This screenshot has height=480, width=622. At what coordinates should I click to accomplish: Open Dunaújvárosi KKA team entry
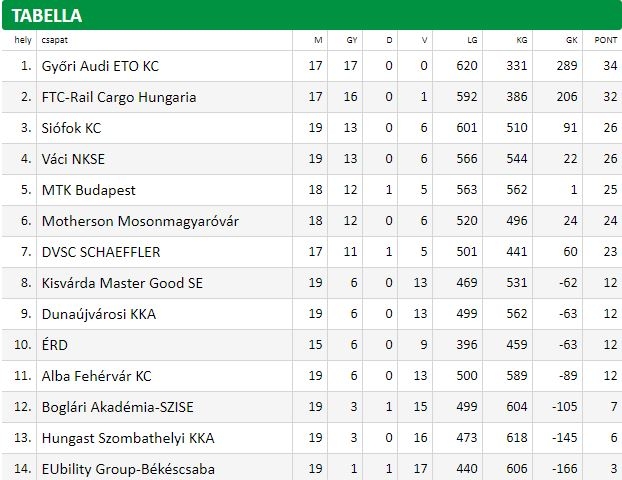coord(99,314)
